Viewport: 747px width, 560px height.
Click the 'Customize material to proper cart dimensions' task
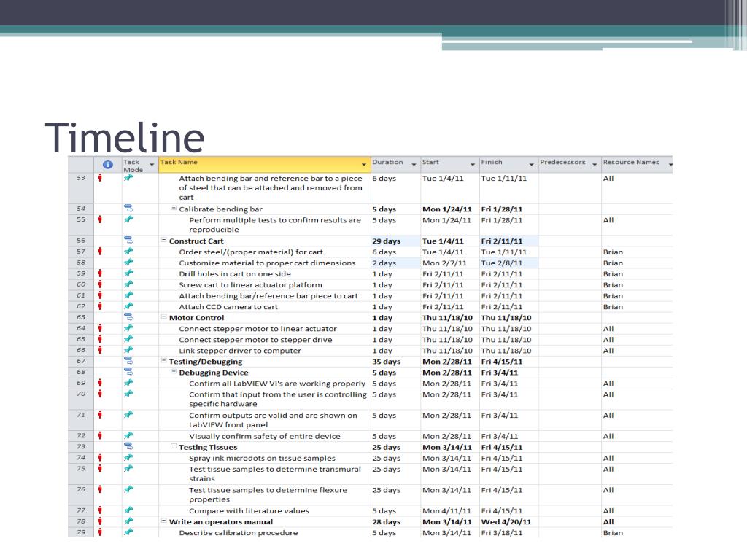coord(267,262)
